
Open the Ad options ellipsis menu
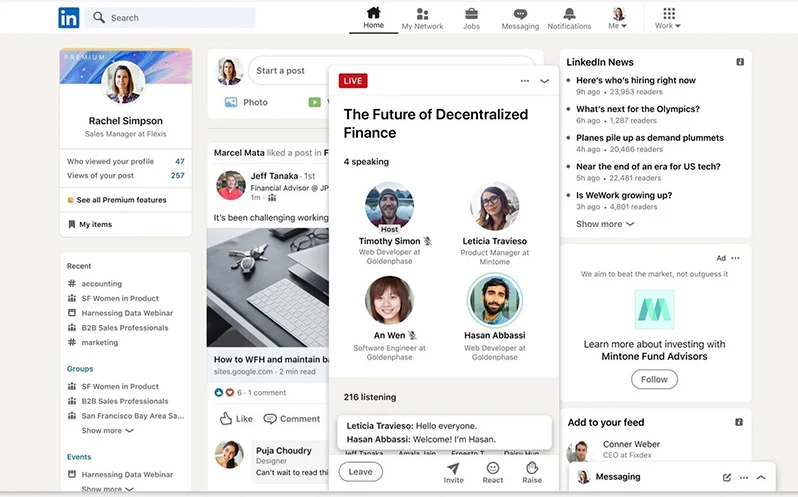point(735,258)
